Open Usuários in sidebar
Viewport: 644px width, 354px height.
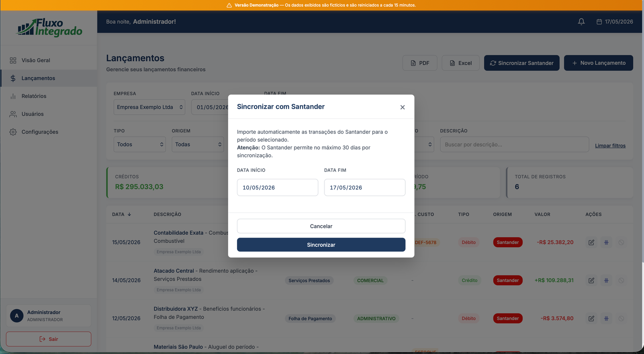49,114
